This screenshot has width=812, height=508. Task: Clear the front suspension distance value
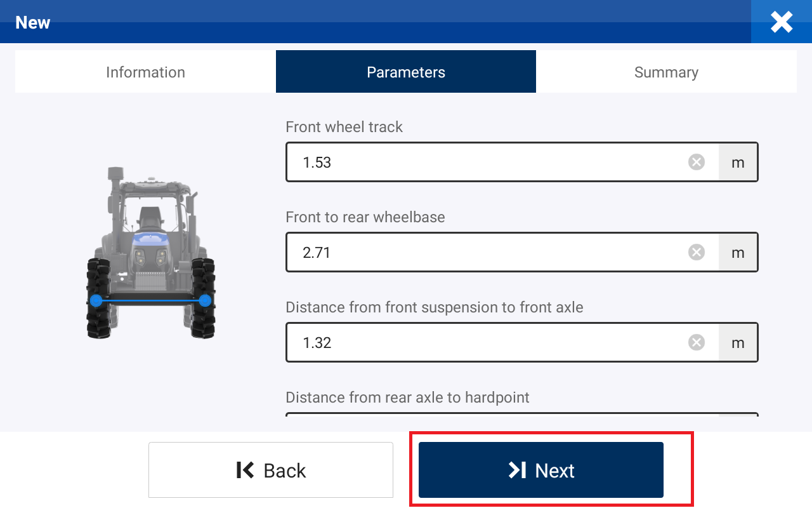click(x=697, y=343)
